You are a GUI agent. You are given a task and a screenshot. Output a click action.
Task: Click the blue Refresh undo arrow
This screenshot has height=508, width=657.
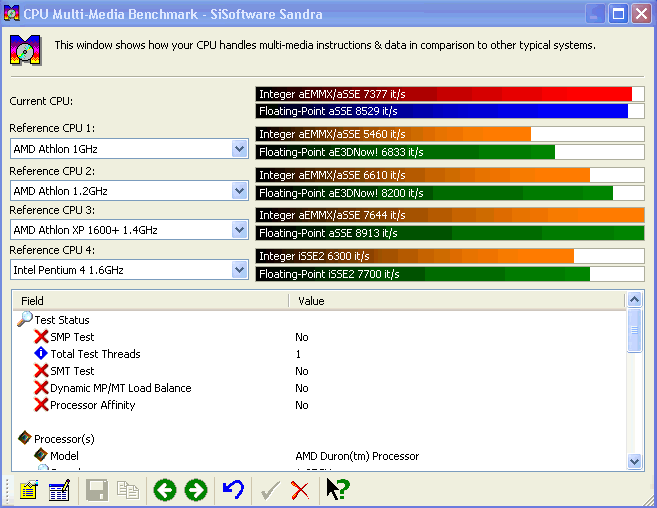click(x=233, y=489)
